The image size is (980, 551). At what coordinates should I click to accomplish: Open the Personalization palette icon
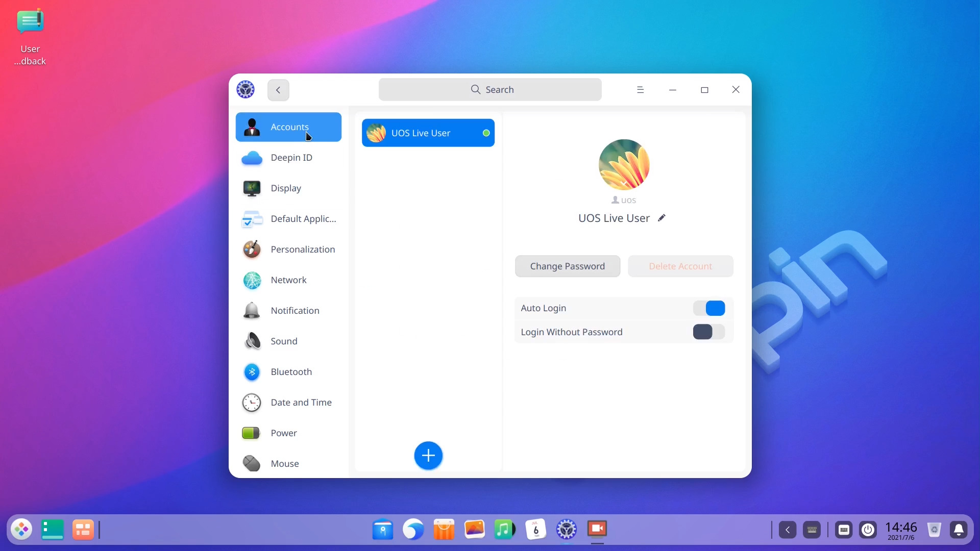(252, 249)
